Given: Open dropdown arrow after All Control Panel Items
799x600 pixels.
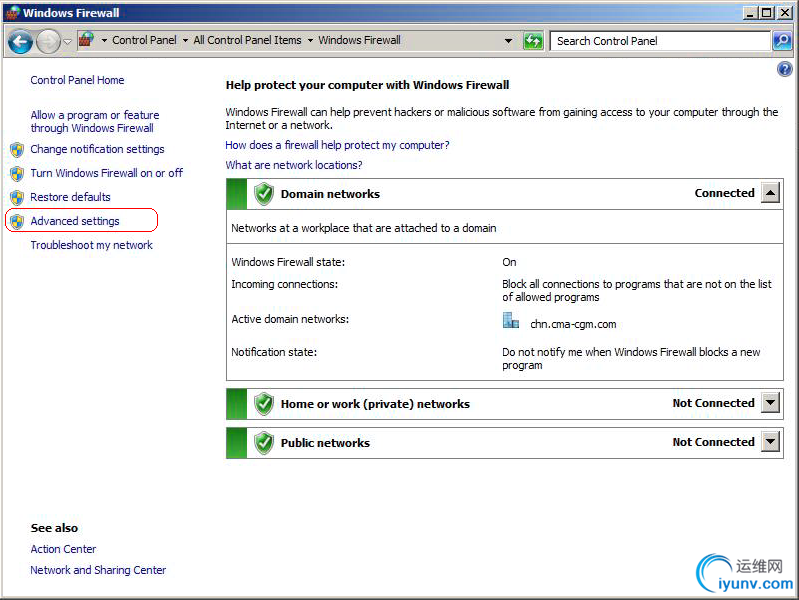Looking at the screenshot, I should coord(310,40).
